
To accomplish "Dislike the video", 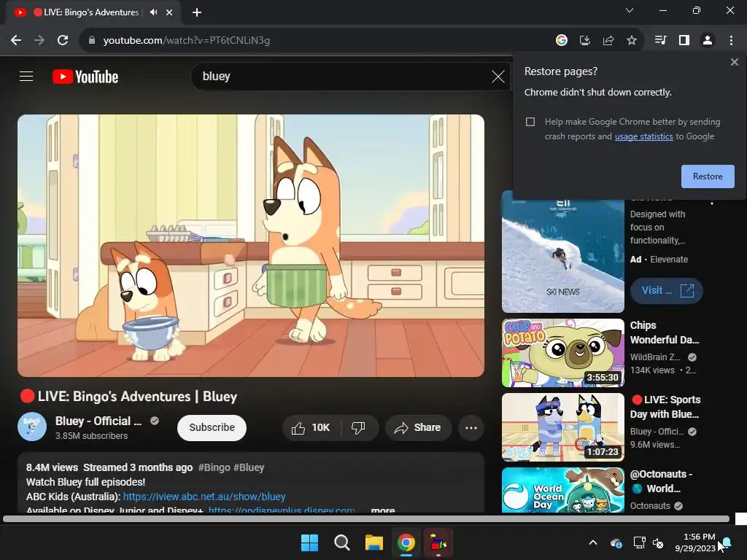I will coord(359,427).
